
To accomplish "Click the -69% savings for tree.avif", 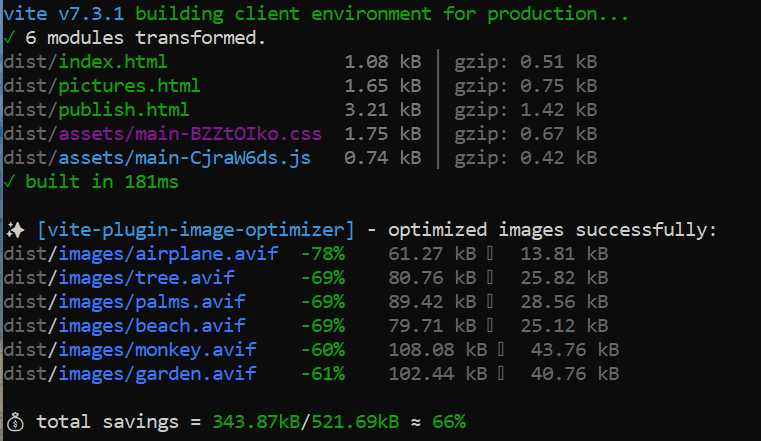I will pos(323,278).
